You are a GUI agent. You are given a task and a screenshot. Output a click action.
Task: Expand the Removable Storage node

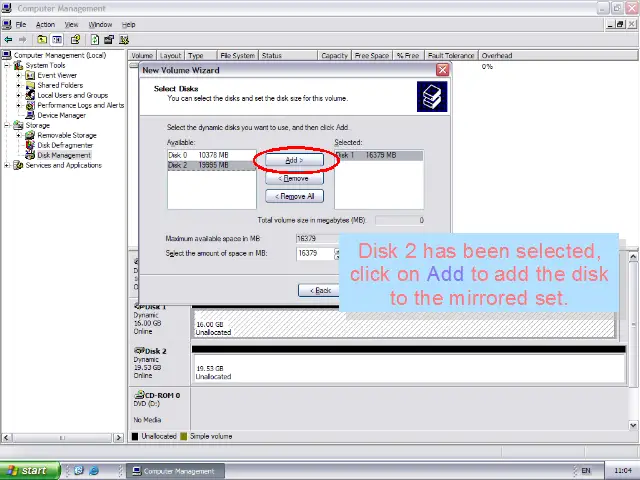click(x=18, y=135)
